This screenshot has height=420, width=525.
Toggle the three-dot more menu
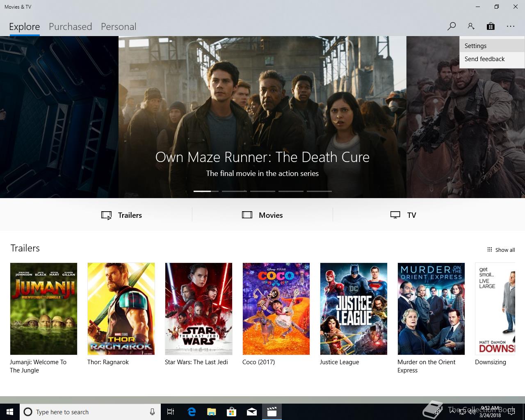pyautogui.click(x=510, y=26)
